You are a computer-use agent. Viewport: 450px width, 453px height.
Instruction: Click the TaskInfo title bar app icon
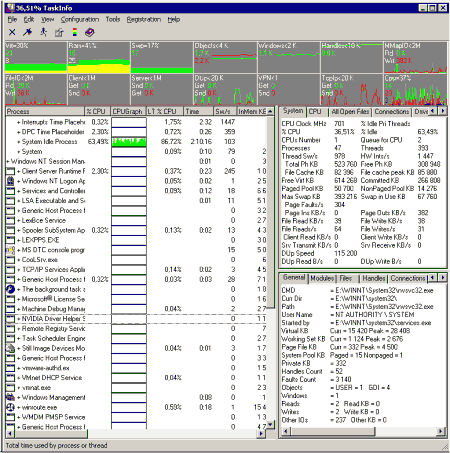tap(10, 8)
